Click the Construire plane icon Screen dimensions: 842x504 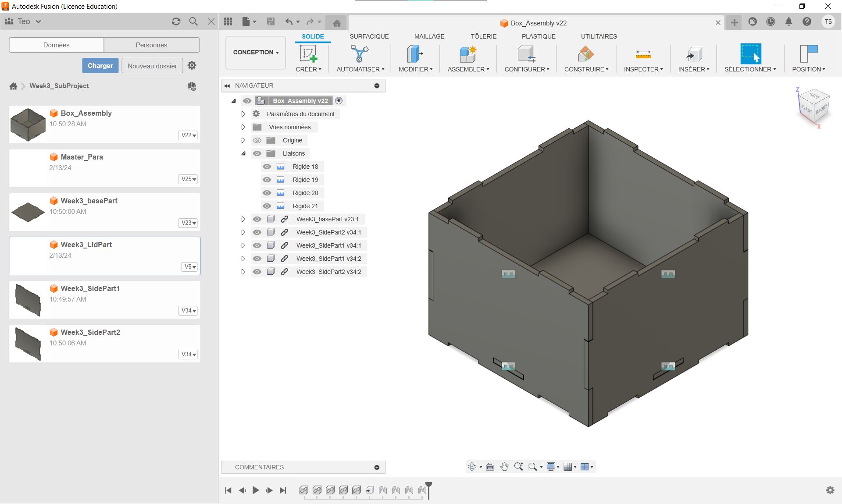pyautogui.click(x=586, y=54)
